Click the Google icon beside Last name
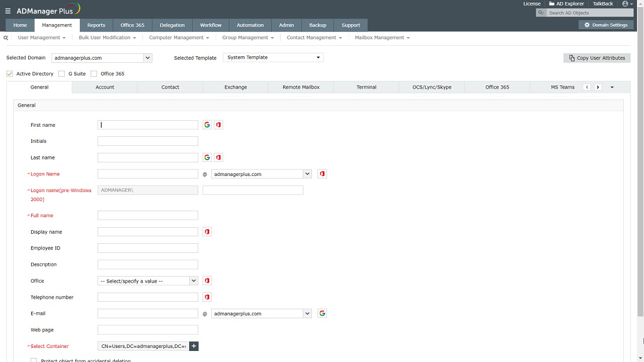This screenshot has width=644, height=362. coord(207,157)
